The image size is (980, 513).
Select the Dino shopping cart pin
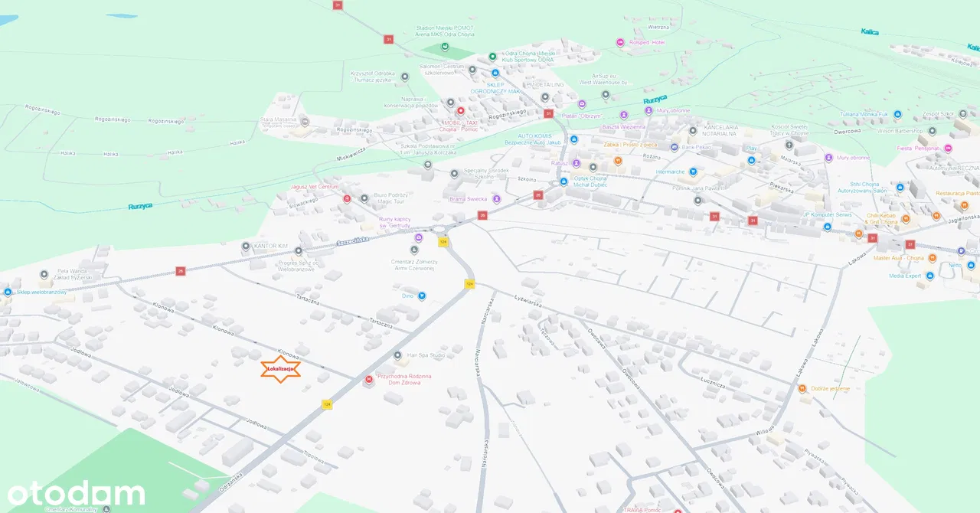pyautogui.click(x=422, y=296)
